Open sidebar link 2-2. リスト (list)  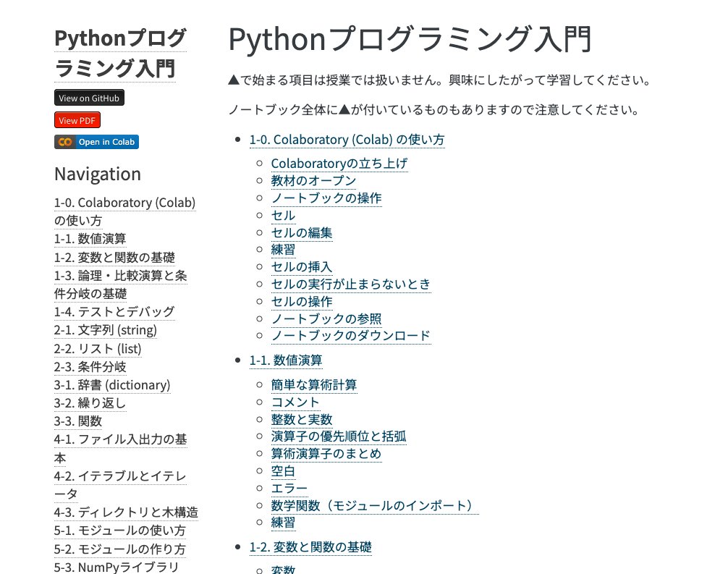(x=98, y=349)
